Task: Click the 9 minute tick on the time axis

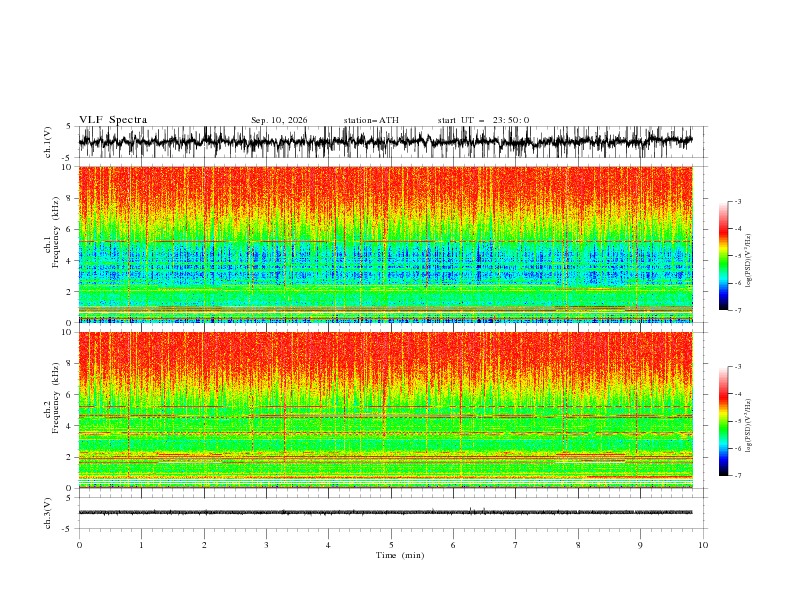Action: coord(640,545)
